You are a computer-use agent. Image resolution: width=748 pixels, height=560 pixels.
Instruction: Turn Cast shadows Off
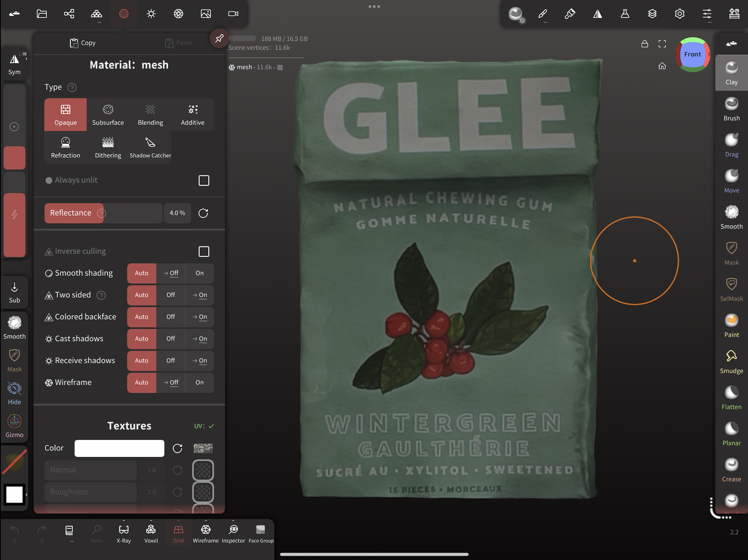170,338
